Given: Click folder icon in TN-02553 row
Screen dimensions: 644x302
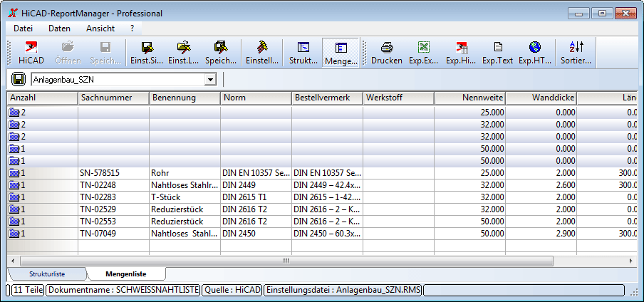Looking at the screenshot, I should [x=15, y=222].
